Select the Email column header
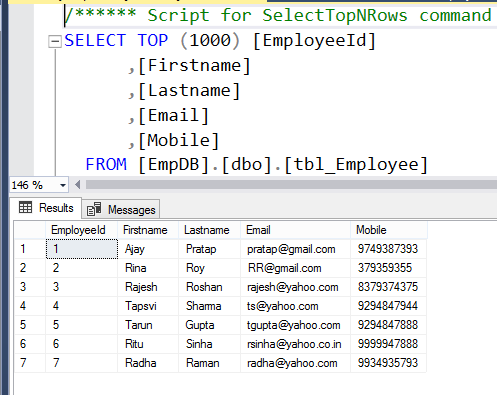 click(295, 230)
